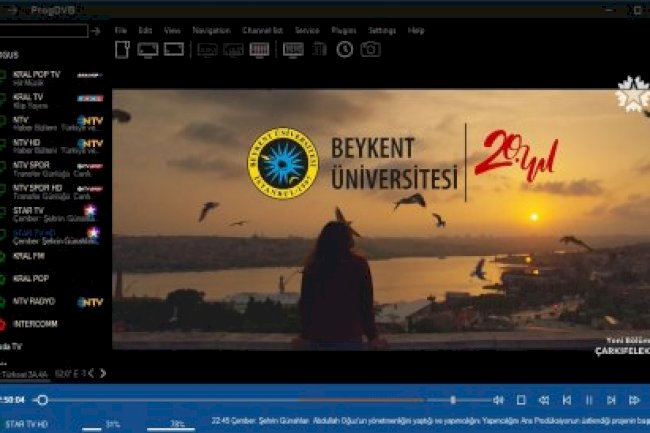Click the channel search input field
This screenshot has height=433, width=650.
coord(43,31)
